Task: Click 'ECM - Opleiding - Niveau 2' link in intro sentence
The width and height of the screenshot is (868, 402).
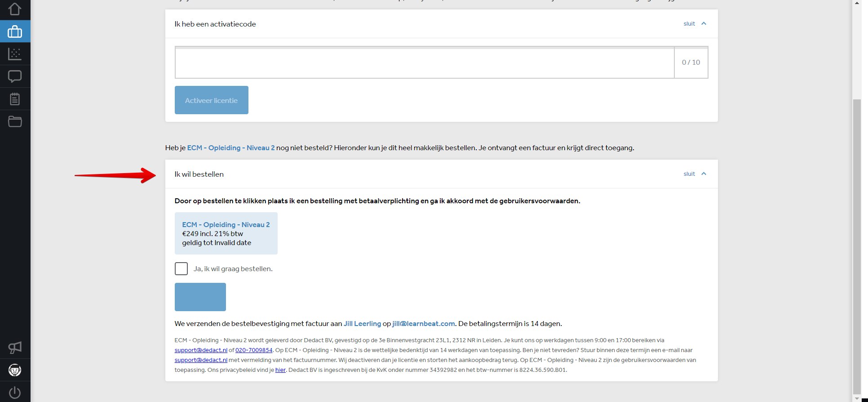Action: tap(231, 148)
